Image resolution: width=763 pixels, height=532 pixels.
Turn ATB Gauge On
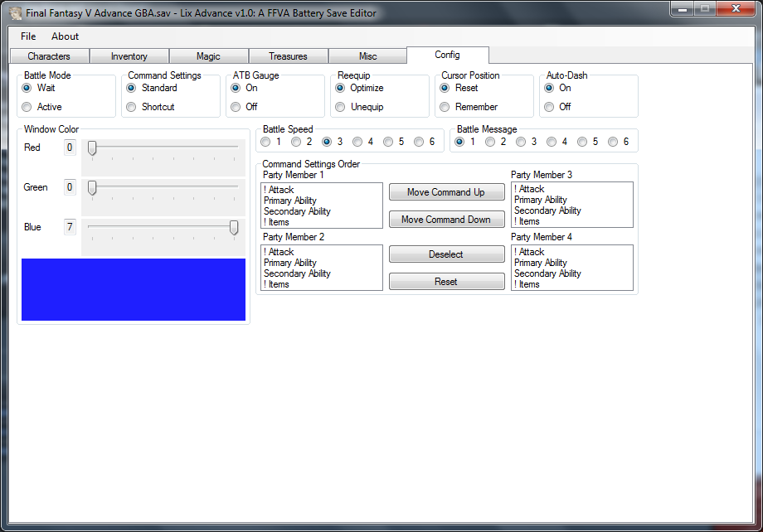pyautogui.click(x=245, y=88)
